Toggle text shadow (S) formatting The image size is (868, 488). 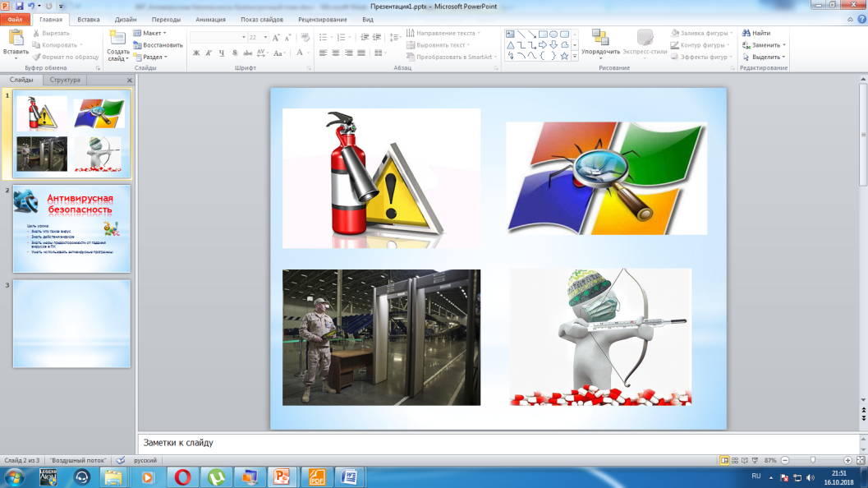coord(235,53)
